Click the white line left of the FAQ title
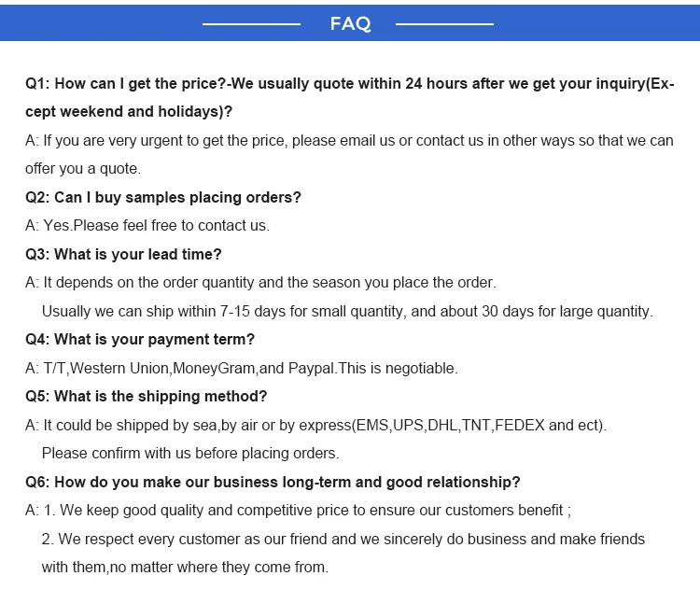This screenshot has width=700, height=604. (251, 23)
